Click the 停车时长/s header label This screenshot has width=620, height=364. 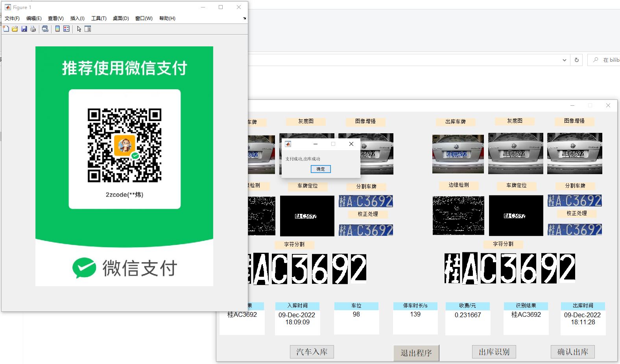pos(415,306)
